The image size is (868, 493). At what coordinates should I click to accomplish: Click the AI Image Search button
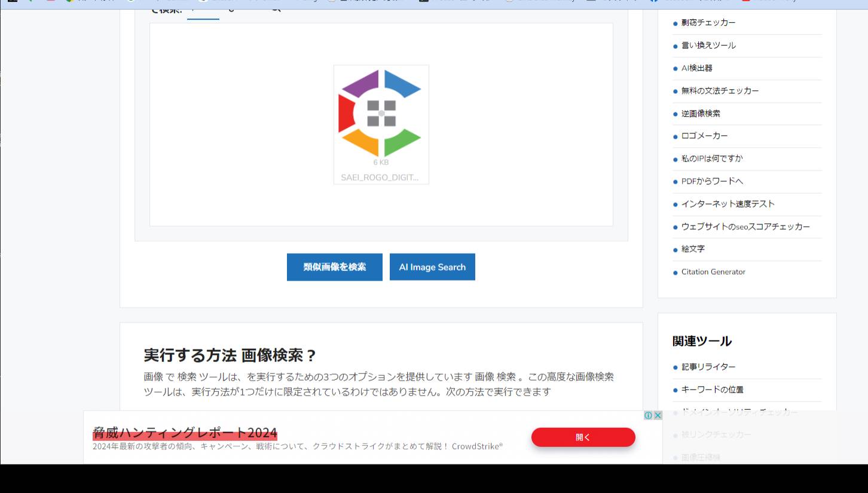coord(432,267)
